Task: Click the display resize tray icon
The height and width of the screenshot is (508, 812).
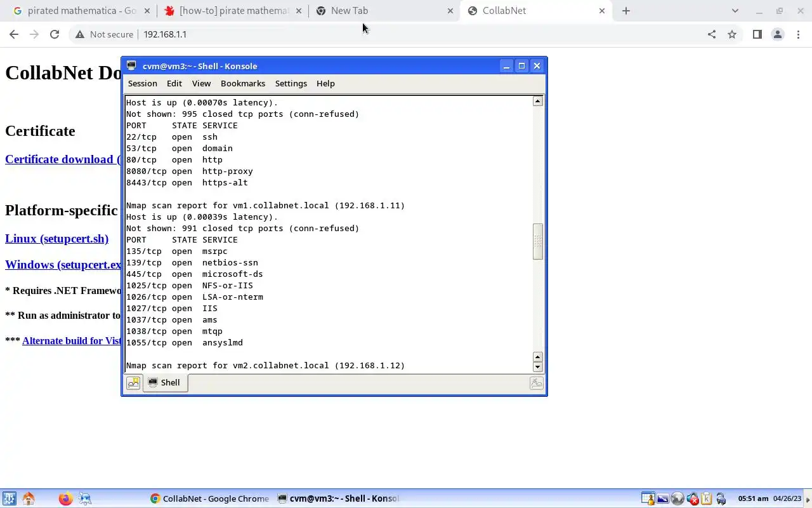Action: [x=662, y=498]
